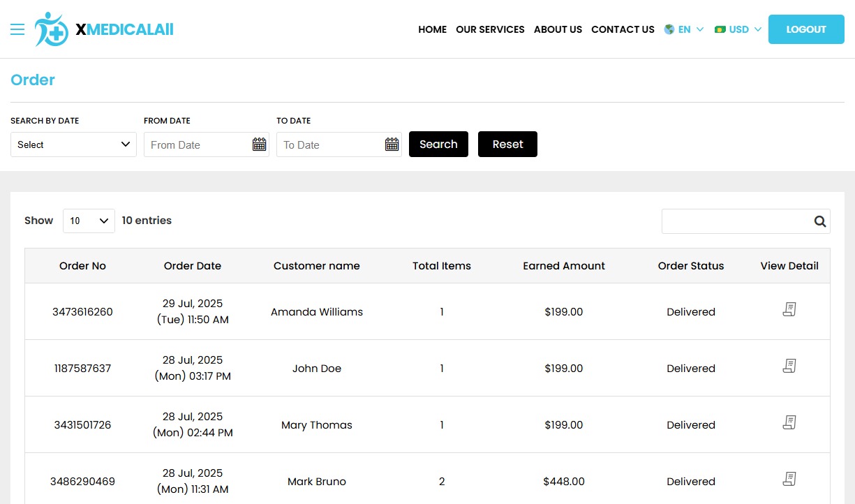
Task: Change the Show entries count selector
Action: pyautogui.click(x=89, y=221)
